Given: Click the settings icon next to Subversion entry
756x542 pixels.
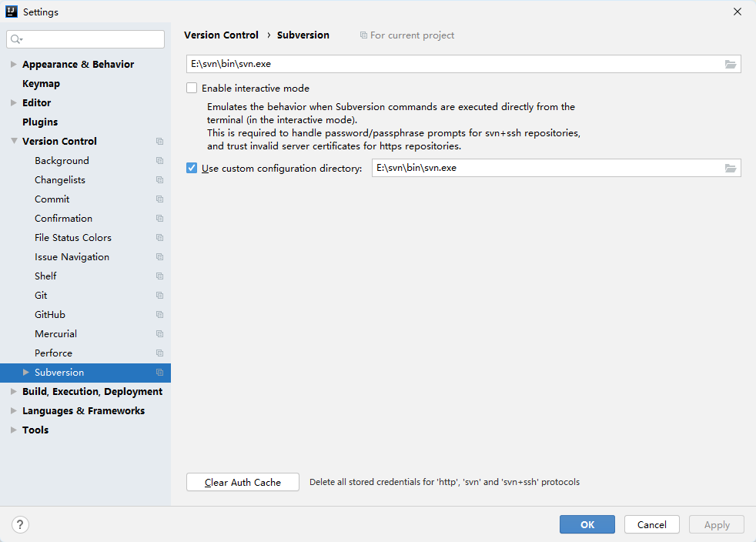Looking at the screenshot, I should point(159,372).
